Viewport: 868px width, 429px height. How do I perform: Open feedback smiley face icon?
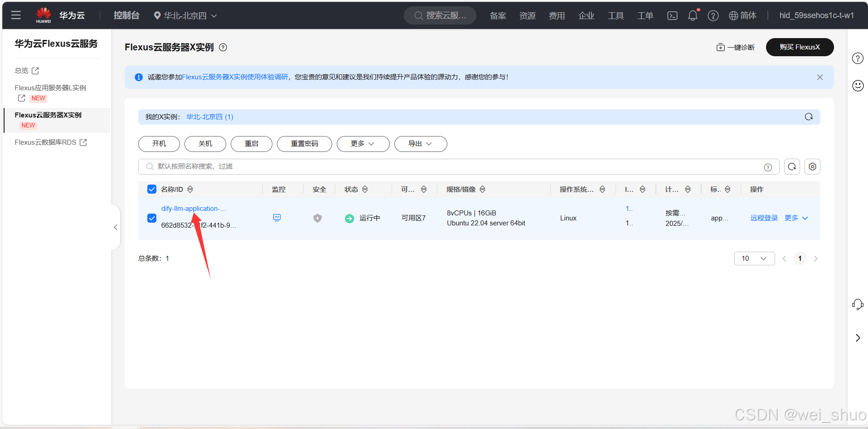(858, 86)
